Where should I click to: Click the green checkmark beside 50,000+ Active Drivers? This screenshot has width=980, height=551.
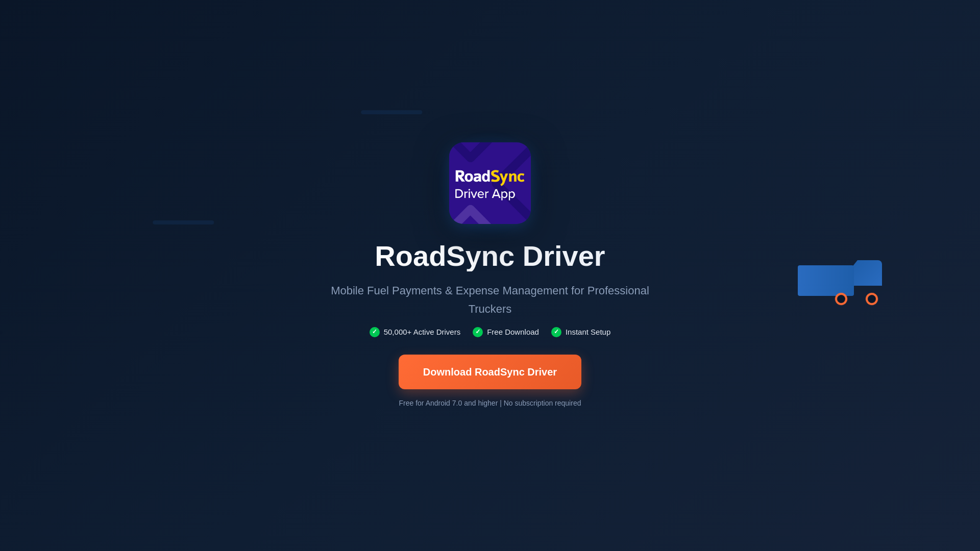375,332
